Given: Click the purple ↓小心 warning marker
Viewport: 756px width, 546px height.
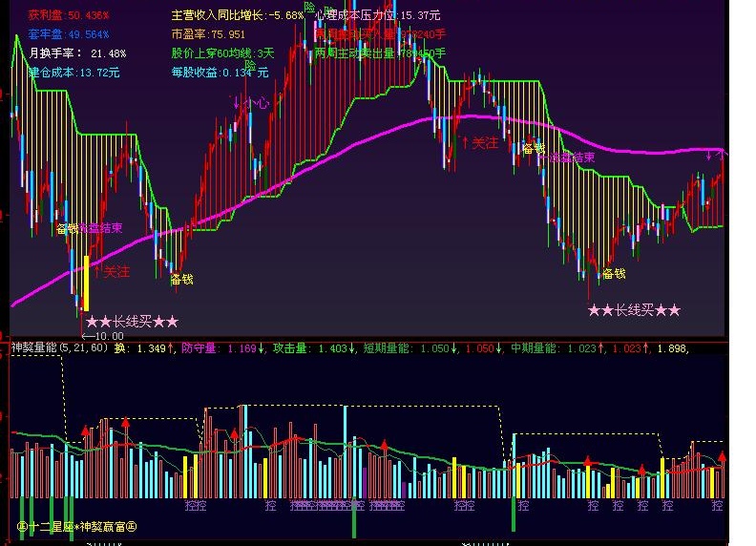Looking at the screenshot, I should click(250, 103).
